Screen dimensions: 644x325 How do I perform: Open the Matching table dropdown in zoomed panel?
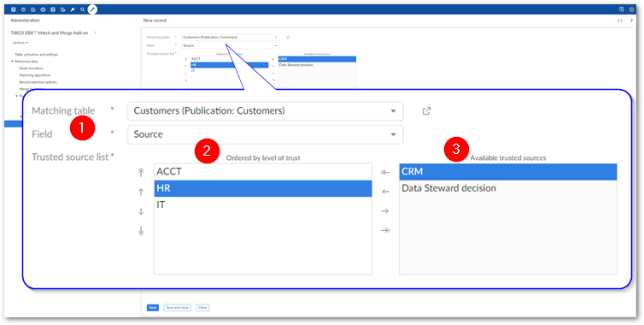pos(266,111)
